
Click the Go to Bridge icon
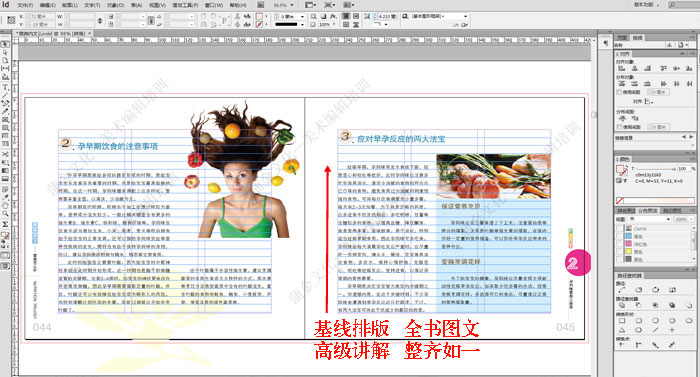(x=261, y=5)
